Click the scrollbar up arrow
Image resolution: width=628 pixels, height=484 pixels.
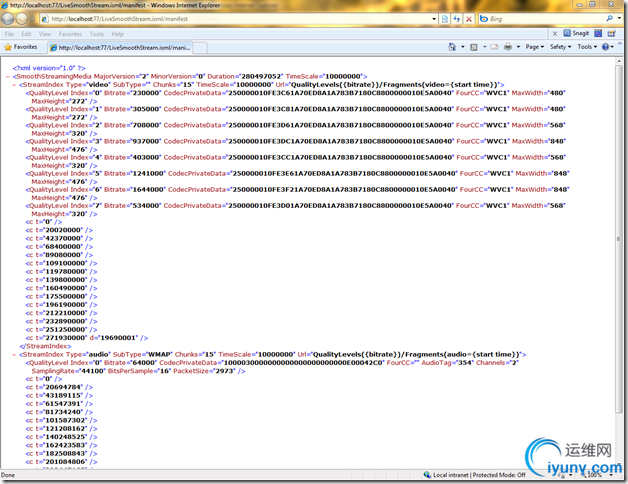(618, 61)
